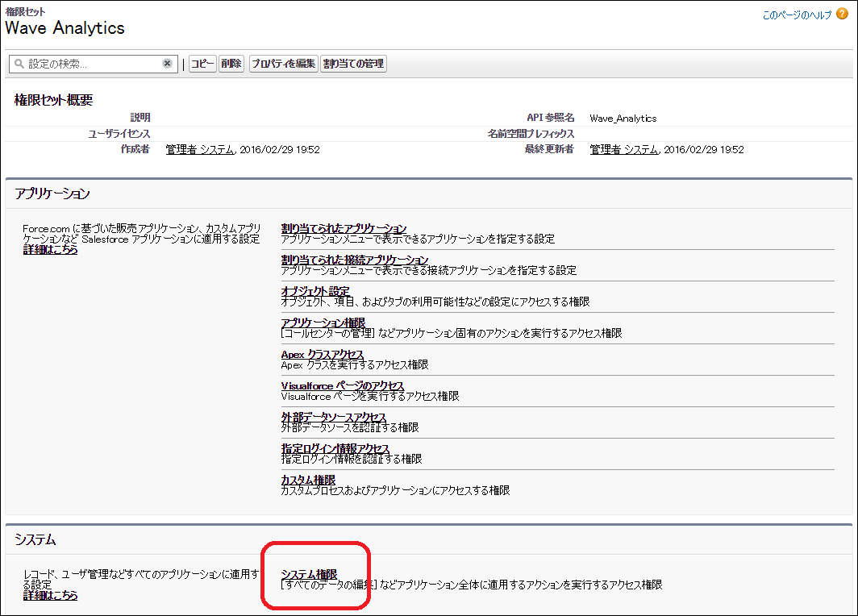The image size is (858, 616).
Task: Click the 削除 button
Action: tap(231, 64)
